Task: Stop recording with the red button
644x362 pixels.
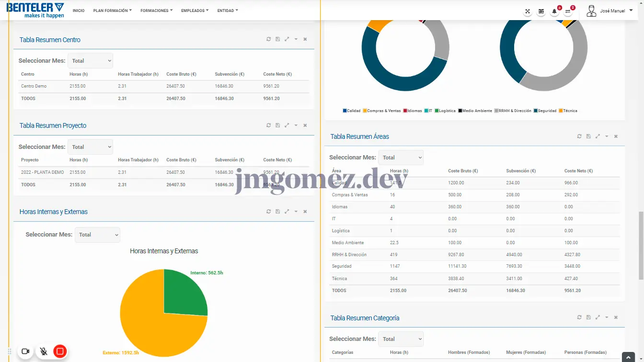Action: (x=60, y=351)
